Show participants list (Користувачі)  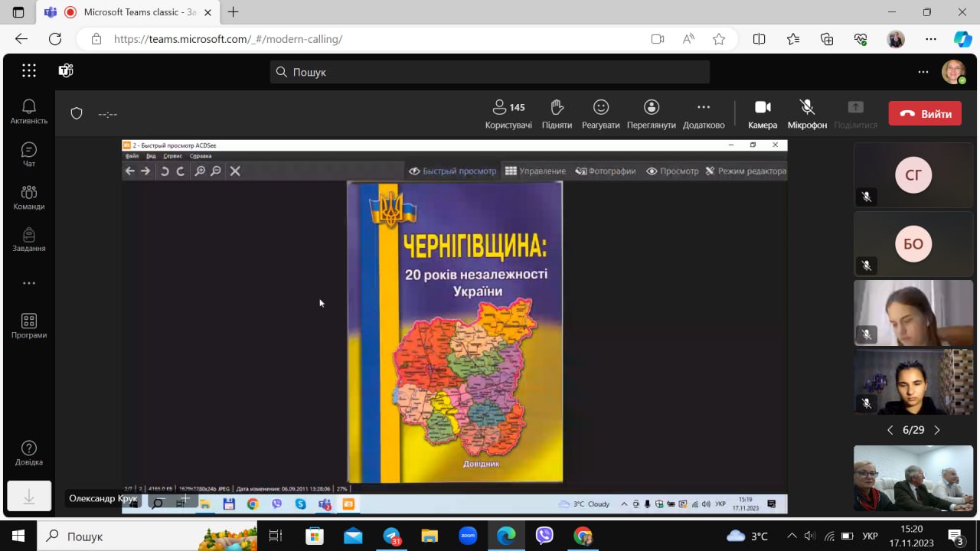click(x=508, y=113)
